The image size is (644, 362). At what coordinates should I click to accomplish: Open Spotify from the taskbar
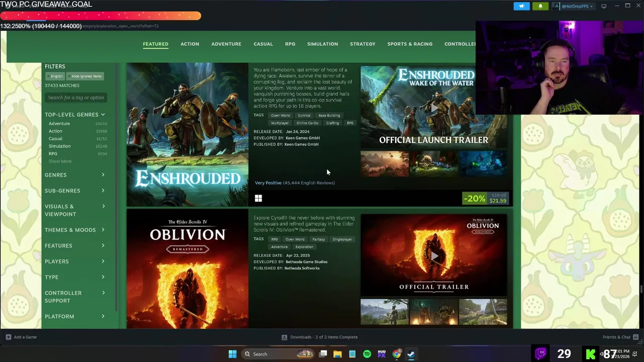pos(367,354)
